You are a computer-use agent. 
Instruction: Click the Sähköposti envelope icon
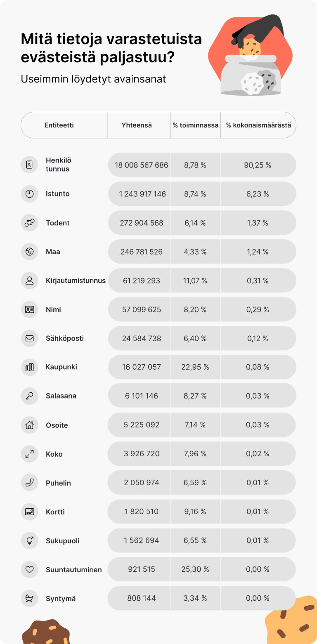pyautogui.click(x=29, y=338)
